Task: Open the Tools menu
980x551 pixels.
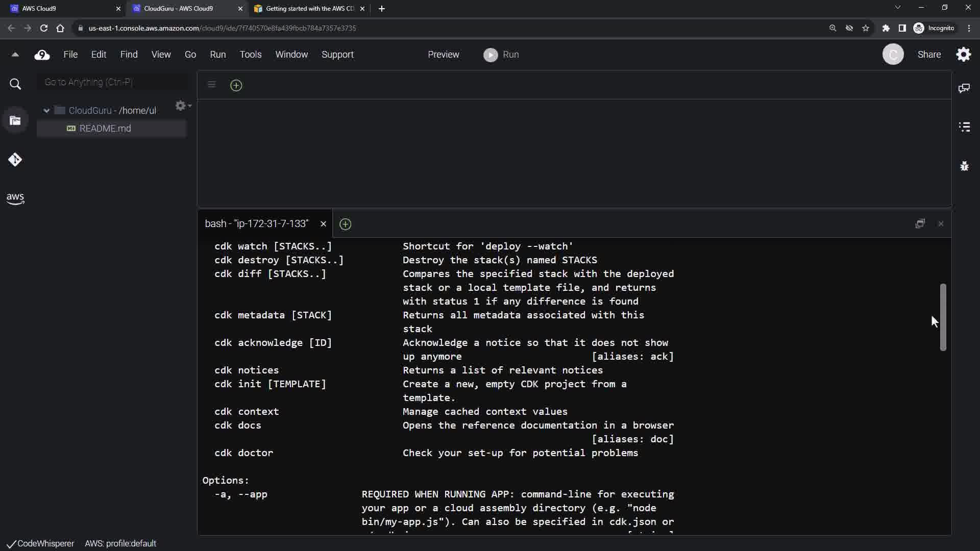Action: click(250, 55)
